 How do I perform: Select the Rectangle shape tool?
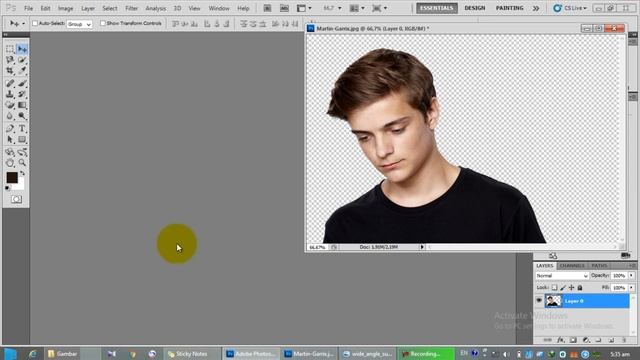[x=22, y=140]
